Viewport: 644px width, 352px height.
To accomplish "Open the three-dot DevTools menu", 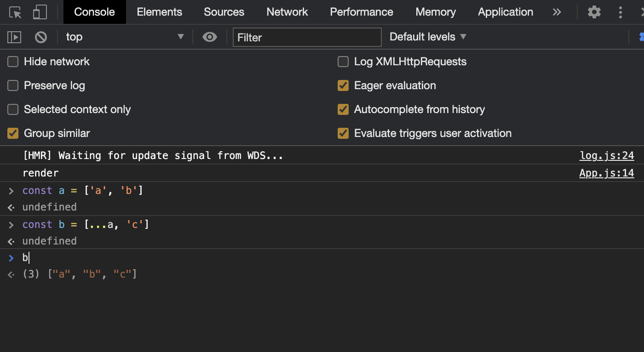I will 621,12.
